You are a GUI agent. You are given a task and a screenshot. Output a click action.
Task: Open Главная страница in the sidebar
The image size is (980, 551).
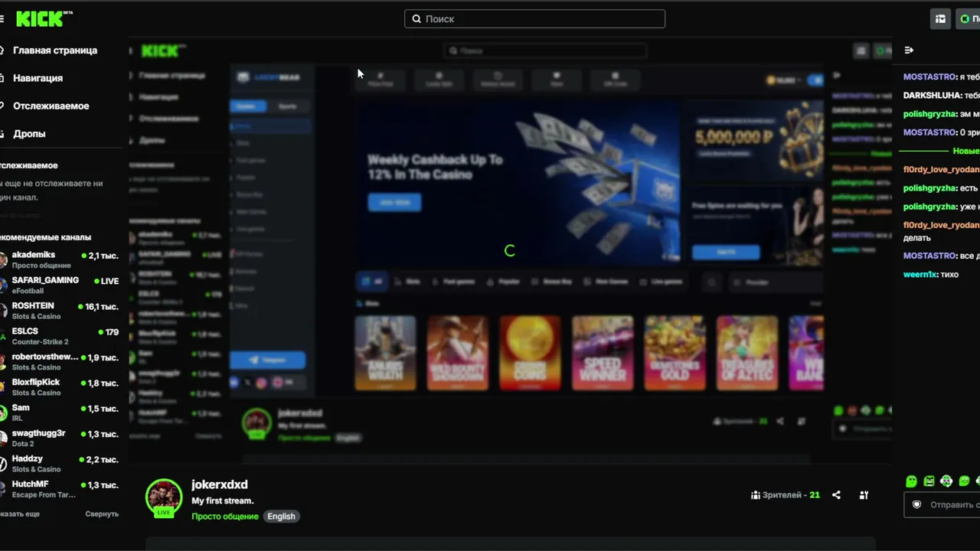(x=55, y=51)
